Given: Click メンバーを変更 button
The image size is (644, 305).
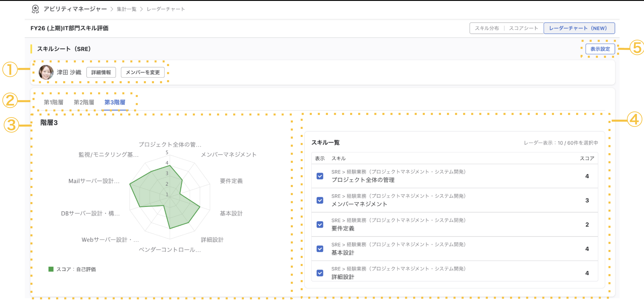Looking at the screenshot, I should [143, 72].
